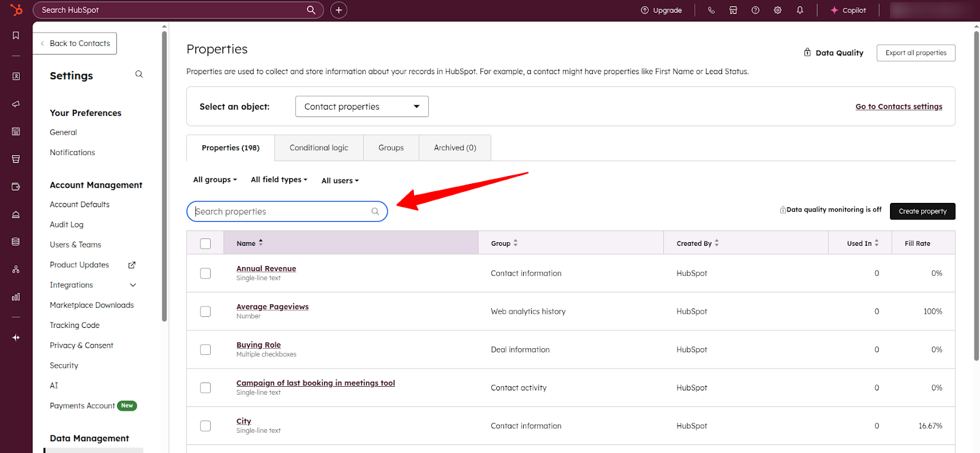Click the Back to Contacts button
This screenshot has width=980, height=453.
pyautogui.click(x=75, y=44)
